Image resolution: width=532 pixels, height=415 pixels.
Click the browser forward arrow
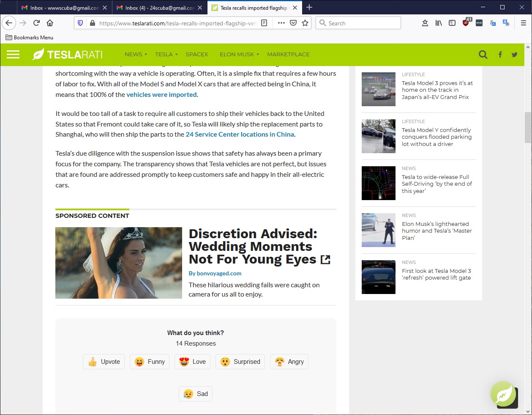pos(23,23)
